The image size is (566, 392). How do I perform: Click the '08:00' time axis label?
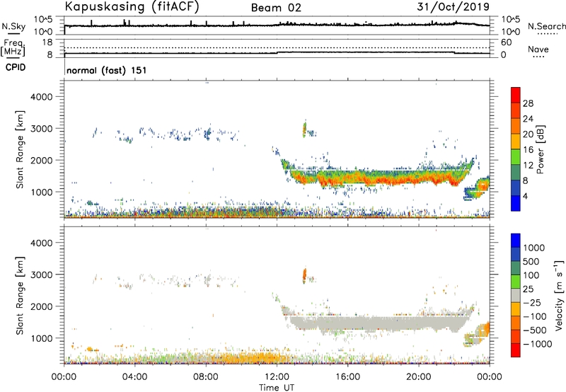206,377
